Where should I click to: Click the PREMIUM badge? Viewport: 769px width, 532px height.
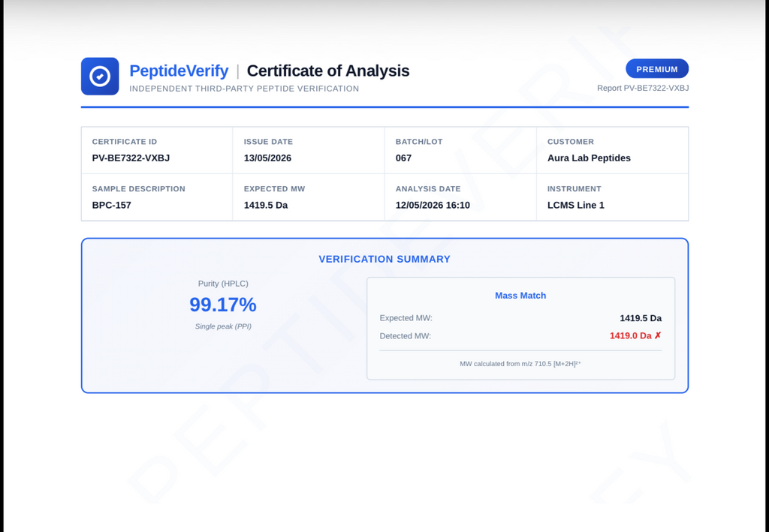click(x=656, y=69)
